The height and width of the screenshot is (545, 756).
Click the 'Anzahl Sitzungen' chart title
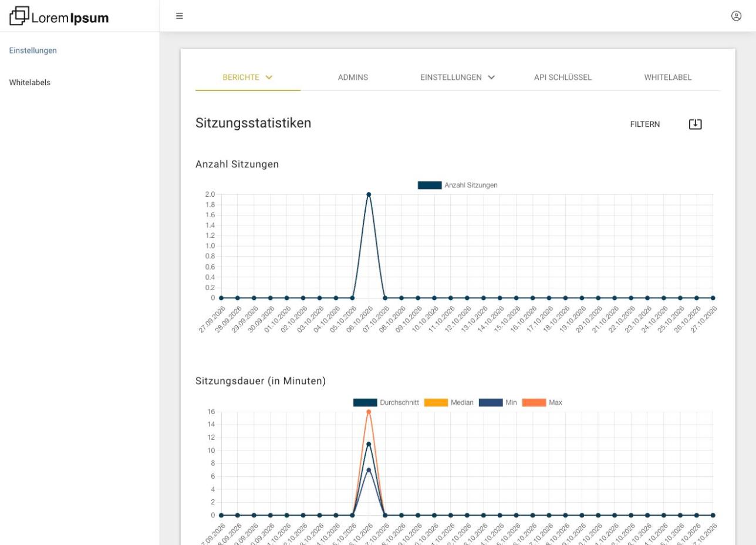coord(237,164)
